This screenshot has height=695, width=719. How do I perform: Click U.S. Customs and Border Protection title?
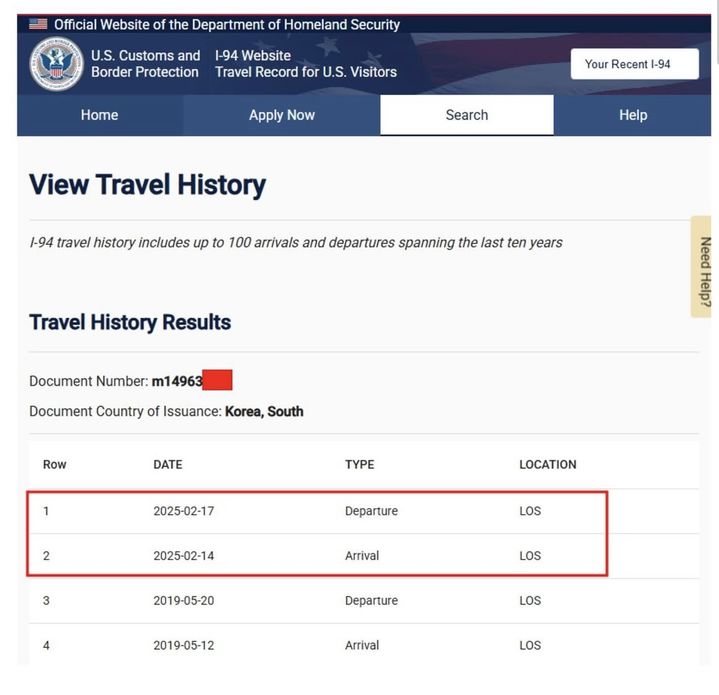pyautogui.click(x=145, y=64)
